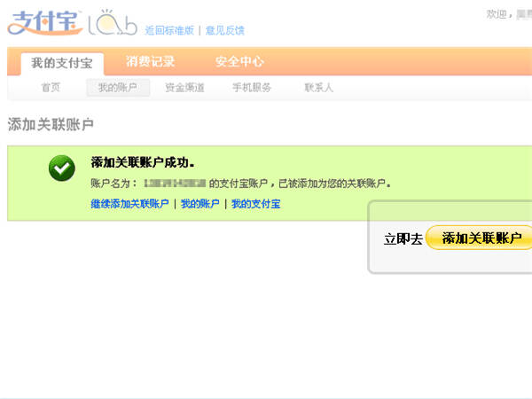Click the 欢迎 greeting text
Screen dimensions: 532x399
coord(498,14)
